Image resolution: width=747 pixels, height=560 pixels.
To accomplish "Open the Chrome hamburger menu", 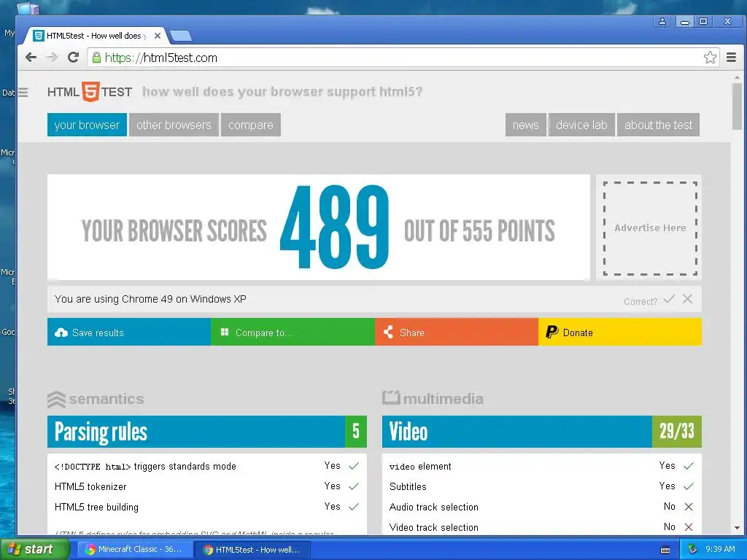I will pyautogui.click(x=731, y=58).
